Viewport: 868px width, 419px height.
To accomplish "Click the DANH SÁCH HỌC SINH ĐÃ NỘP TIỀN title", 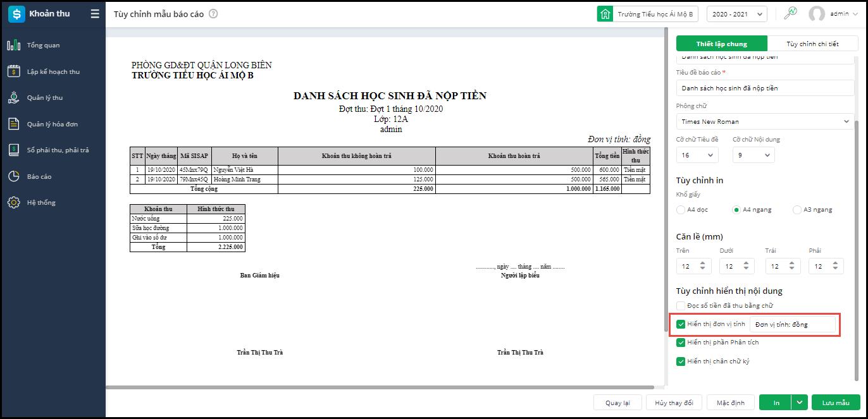I will pos(390,96).
